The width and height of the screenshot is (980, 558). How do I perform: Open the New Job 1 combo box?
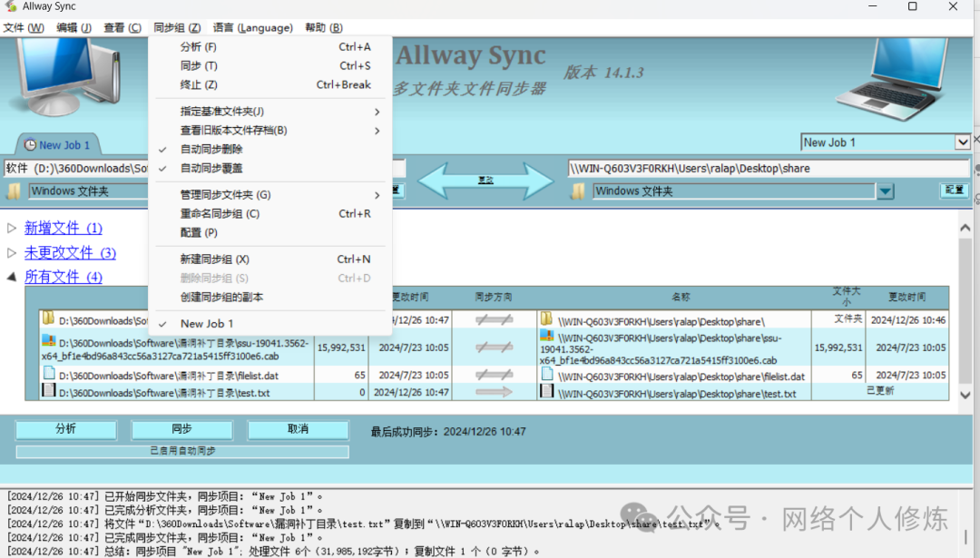(x=963, y=142)
